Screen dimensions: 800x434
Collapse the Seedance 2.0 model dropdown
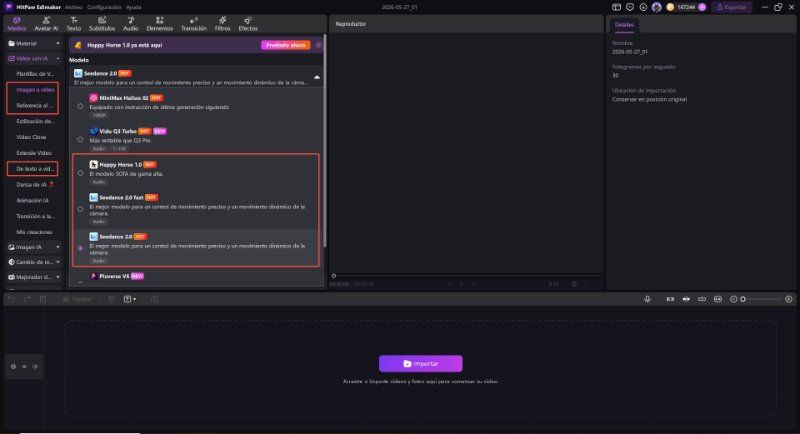317,78
